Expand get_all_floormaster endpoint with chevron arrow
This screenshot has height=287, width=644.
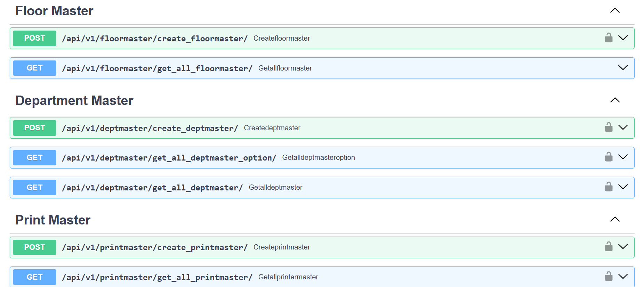pos(623,67)
